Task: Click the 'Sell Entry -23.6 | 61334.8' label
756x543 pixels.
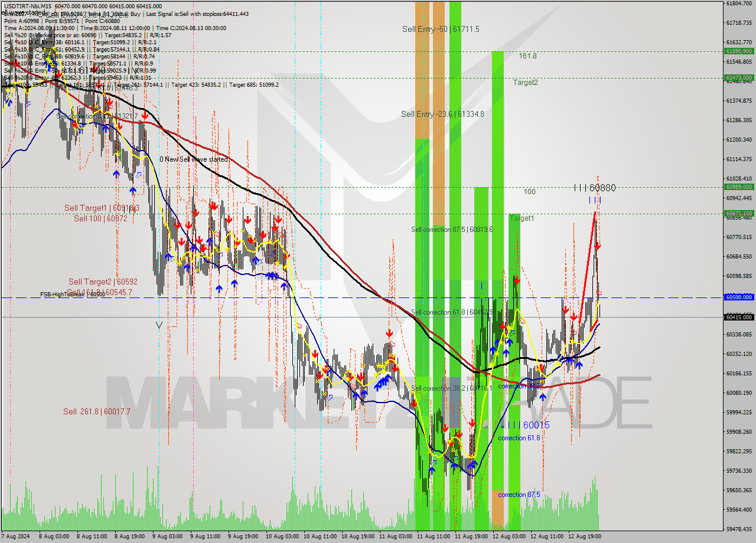Action: pos(442,114)
